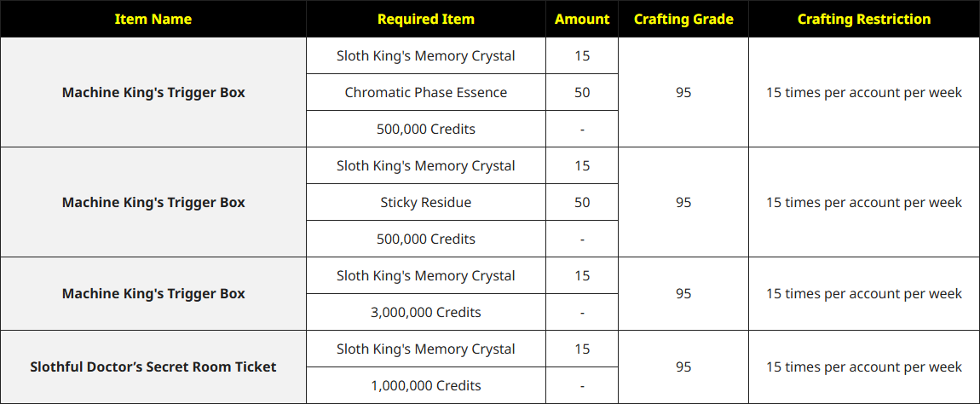The height and width of the screenshot is (404, 980).
Task: Click the 3,000,000 Credits cell
Action: click(x=425, y=312)
